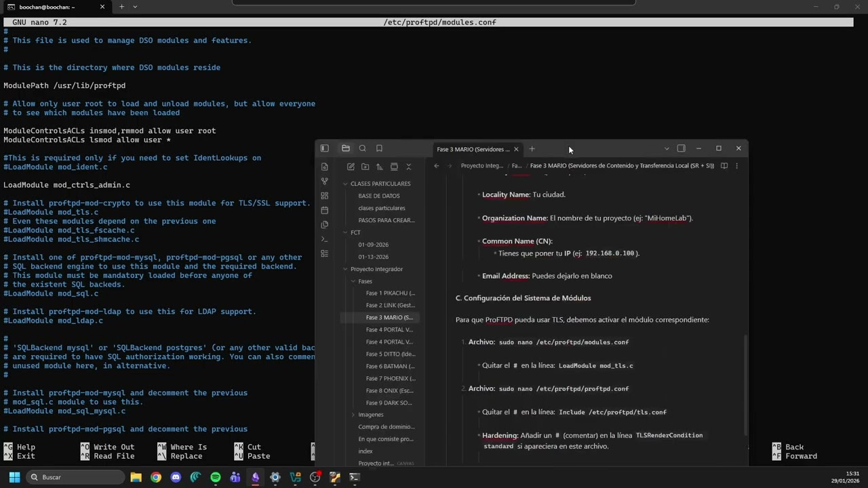
Task: Toggle the left sidebar in Obsidian
Action: point(324,148)
